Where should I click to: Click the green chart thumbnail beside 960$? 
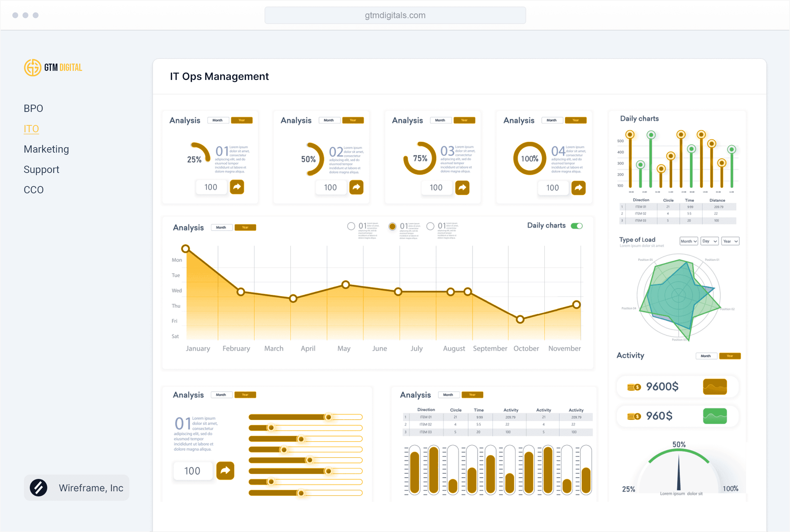[714, 416]
